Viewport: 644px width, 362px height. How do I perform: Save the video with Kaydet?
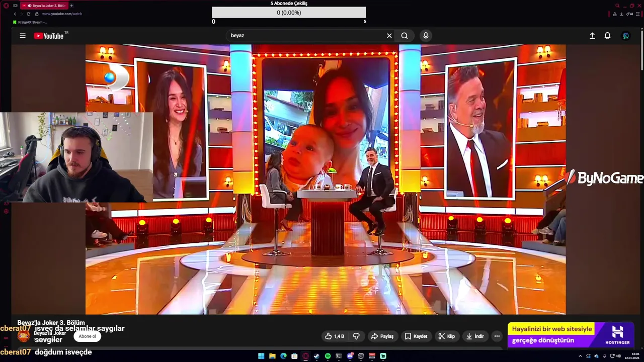(416, 336)
